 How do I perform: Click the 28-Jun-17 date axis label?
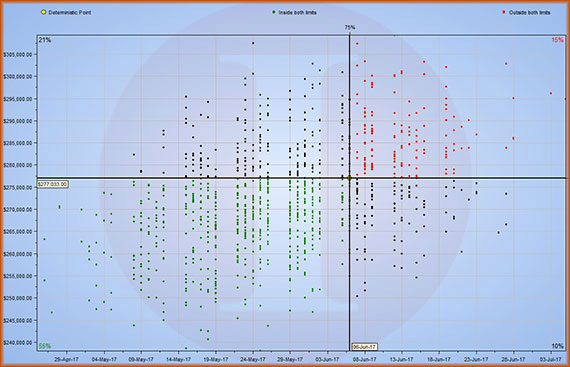pyautogui.click(x=513, y=359)
